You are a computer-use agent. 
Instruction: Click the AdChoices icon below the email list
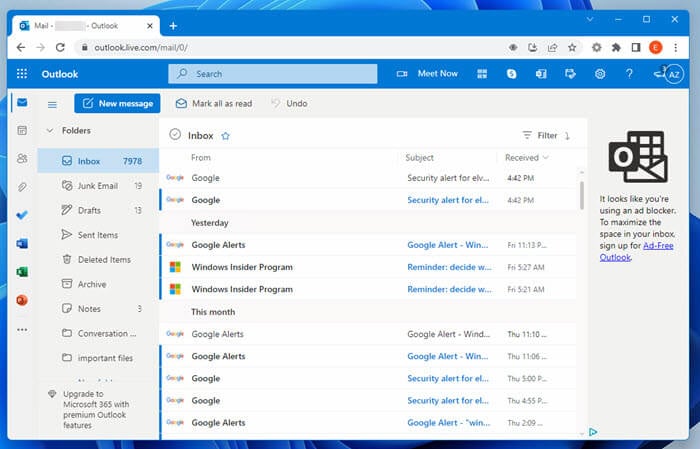point(593,432)
